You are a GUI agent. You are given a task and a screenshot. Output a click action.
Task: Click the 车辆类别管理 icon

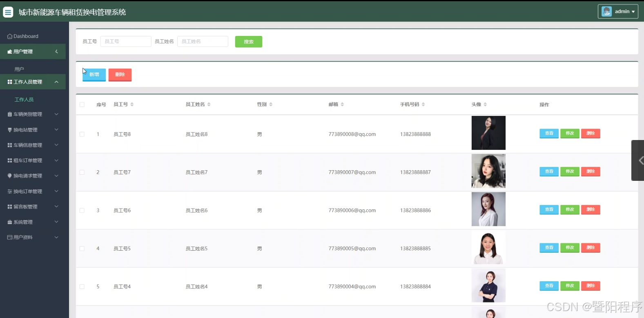click(10, 114)
